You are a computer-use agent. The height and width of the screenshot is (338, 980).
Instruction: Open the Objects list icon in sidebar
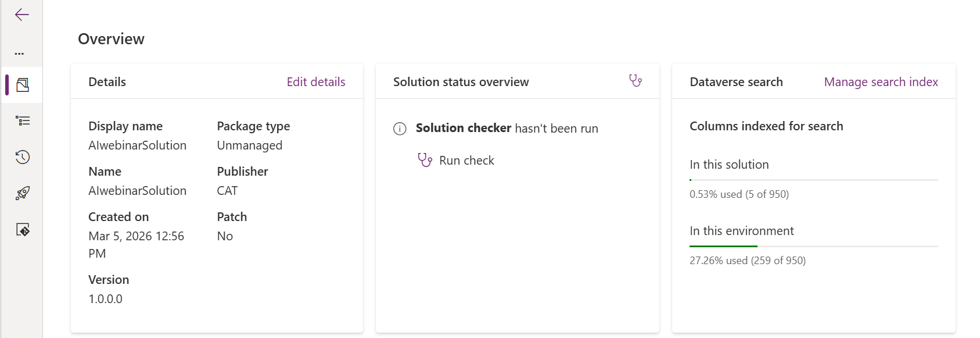click(23, 121)
